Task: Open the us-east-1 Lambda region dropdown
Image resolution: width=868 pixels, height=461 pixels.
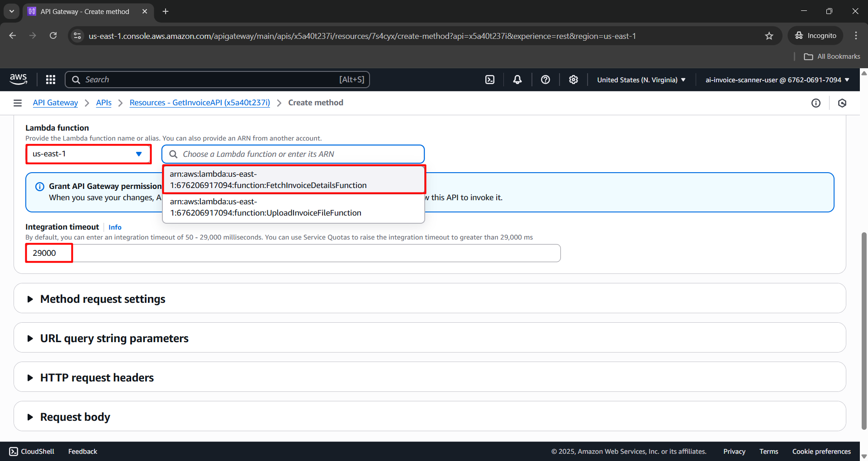Action: [x=88, y=154]
